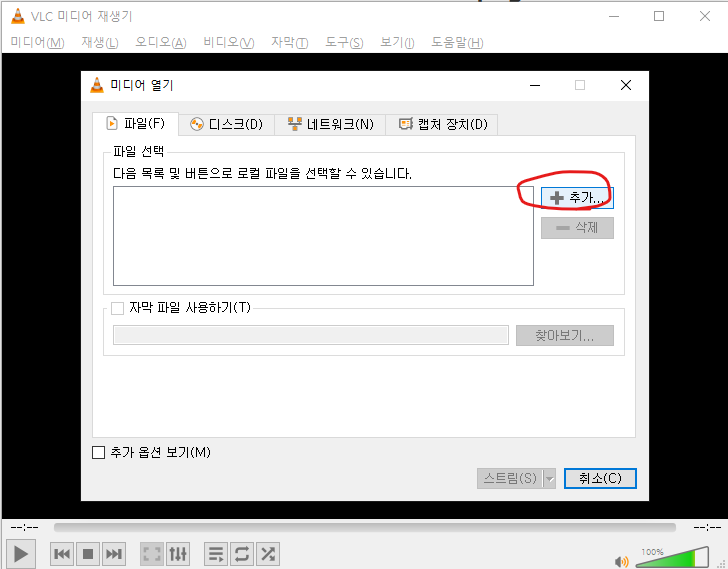Open the 도구(S) menu

(x=344, y=43)
